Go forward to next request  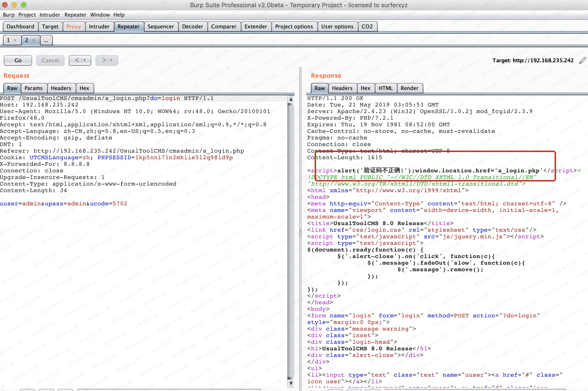[104, 60]
